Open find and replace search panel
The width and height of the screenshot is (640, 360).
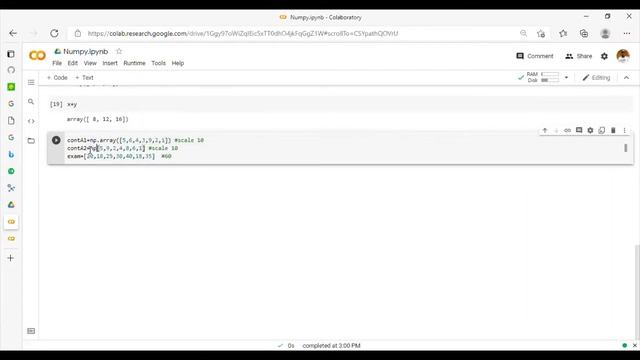point(31,102)
